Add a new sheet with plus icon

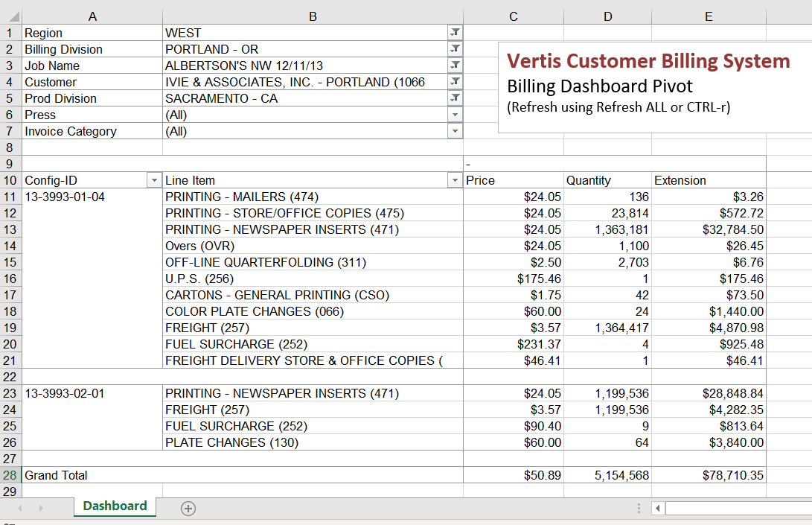[x=188, y=508]
